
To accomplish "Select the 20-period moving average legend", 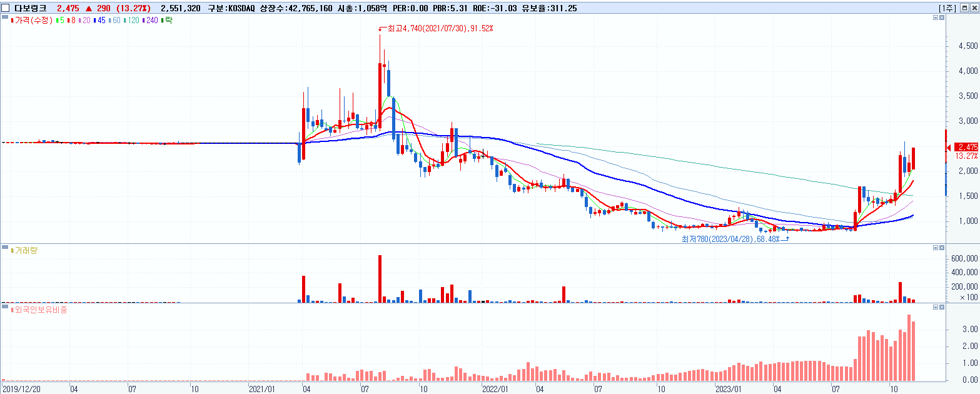I will click(84, 21).
